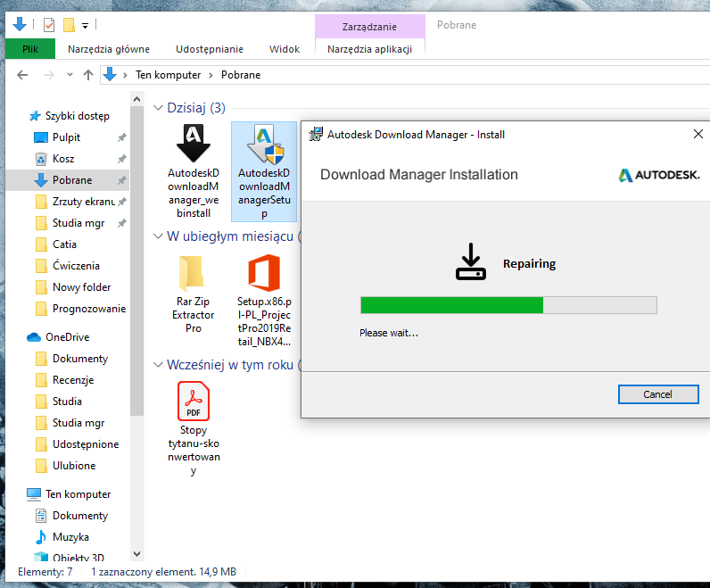
Task: Click the pin icon next to Kosz
Action: 122,159
